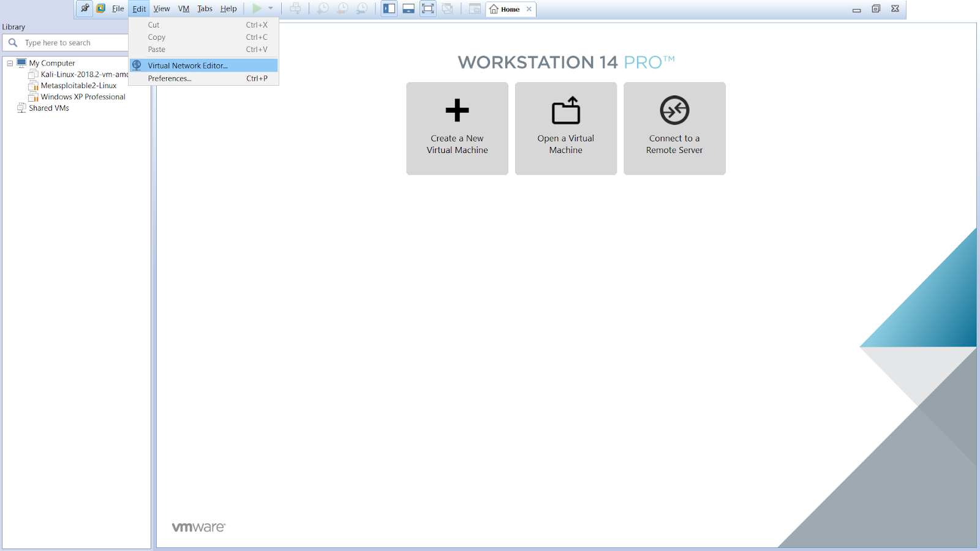Open the File menu
This screenshot has width=980, height=551.
click(118, 9)
